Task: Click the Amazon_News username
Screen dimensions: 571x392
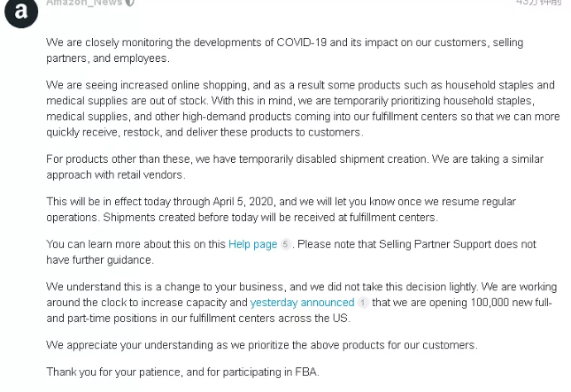Action: (84, 3)
